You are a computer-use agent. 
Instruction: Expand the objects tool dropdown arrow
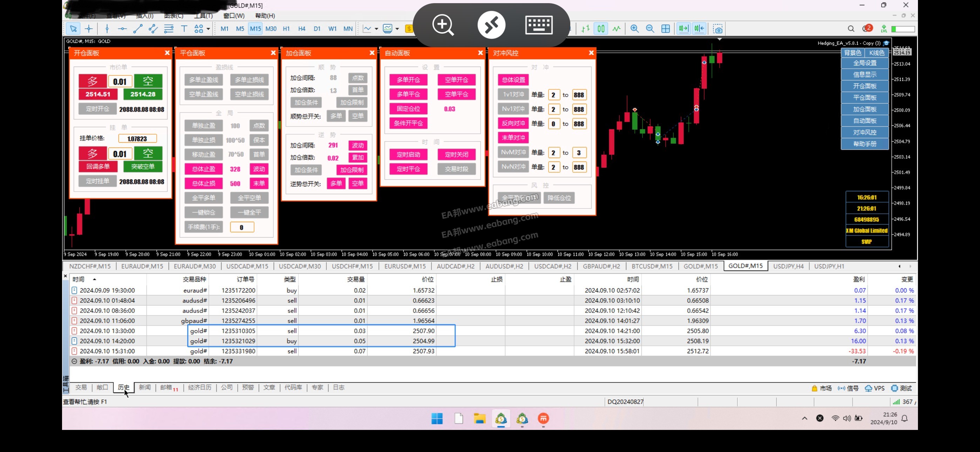[x=208, y=28]
